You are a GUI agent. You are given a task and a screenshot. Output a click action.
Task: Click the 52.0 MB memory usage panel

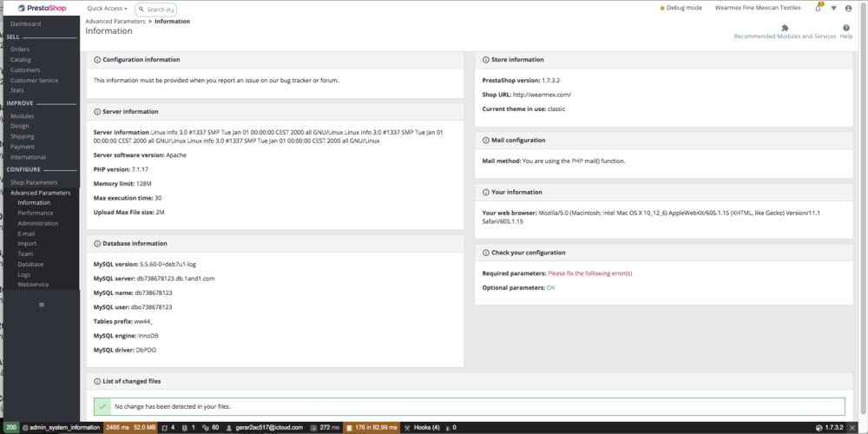144,427
